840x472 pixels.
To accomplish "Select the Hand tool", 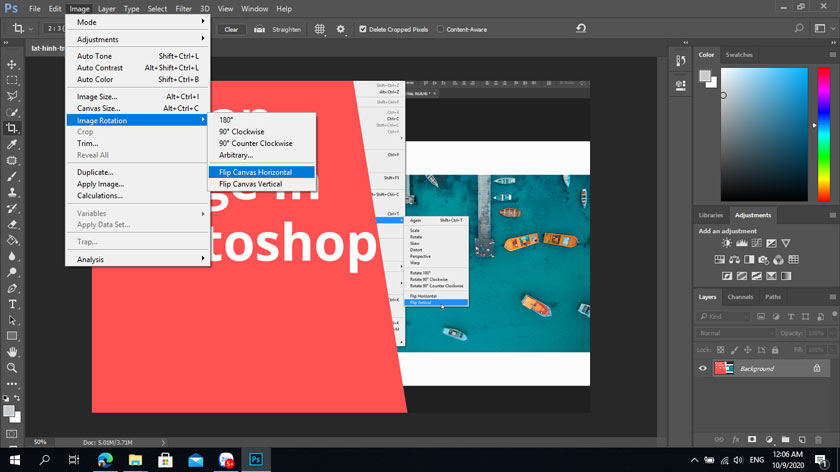I will point(12,352).
